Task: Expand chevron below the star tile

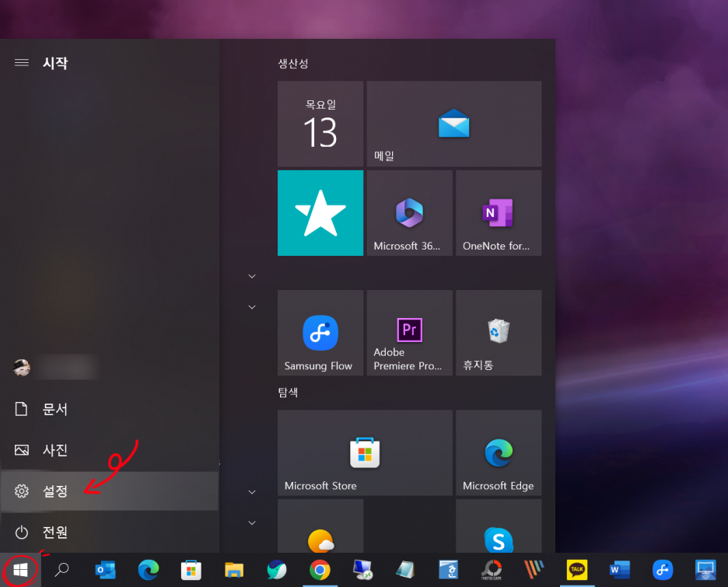Action: tap(252, 276)
